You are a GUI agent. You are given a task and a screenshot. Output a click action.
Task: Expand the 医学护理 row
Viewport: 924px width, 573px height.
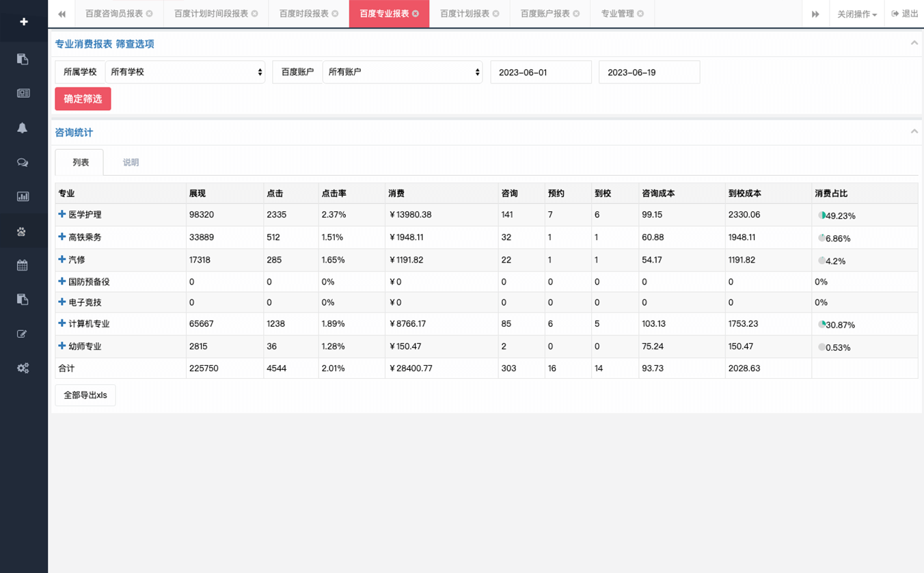tap(62, 215)
